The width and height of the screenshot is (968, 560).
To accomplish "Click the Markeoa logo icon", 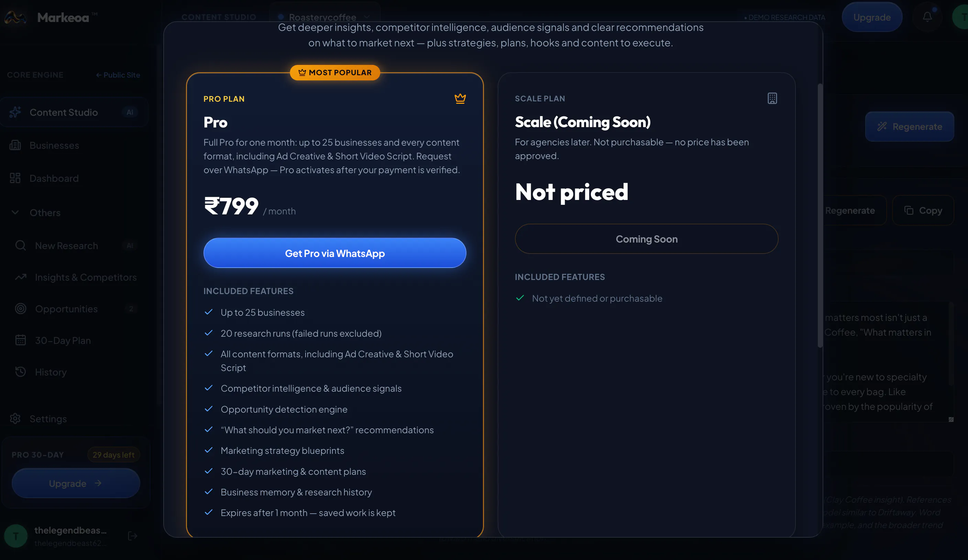I will tap(15, 17).
